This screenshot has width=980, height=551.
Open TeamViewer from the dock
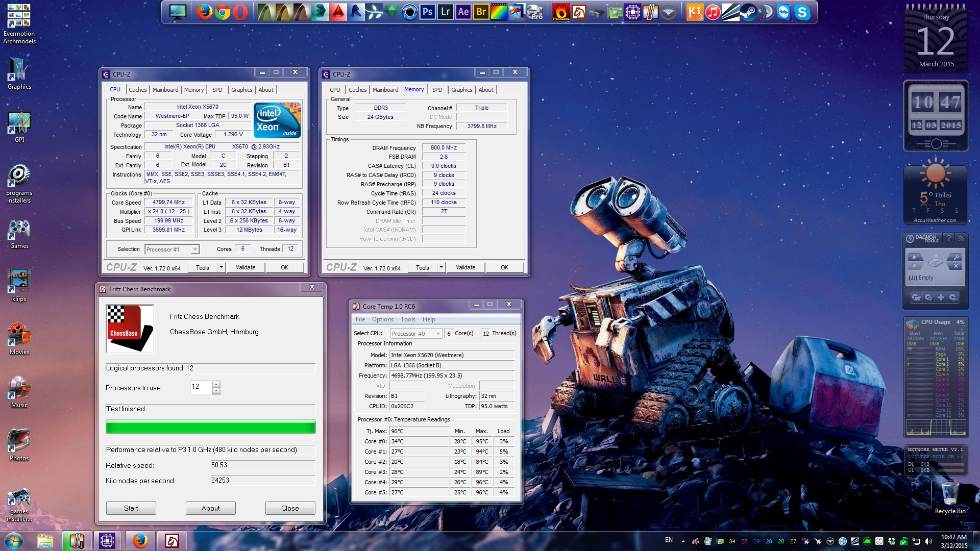[x=783, y=12]
